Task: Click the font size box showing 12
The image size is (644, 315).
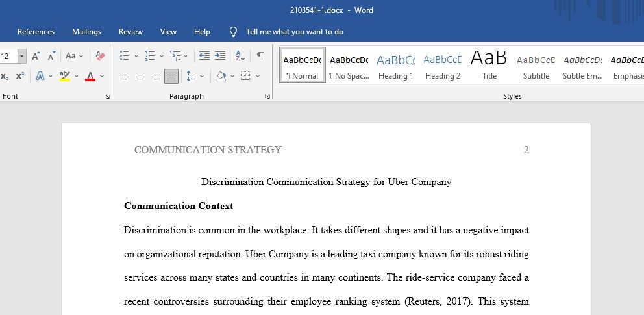Action: [8, 57]
